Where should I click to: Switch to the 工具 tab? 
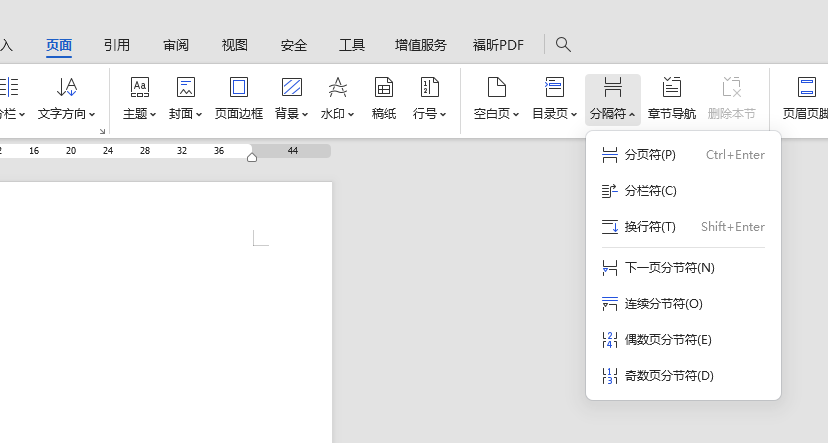352,45
